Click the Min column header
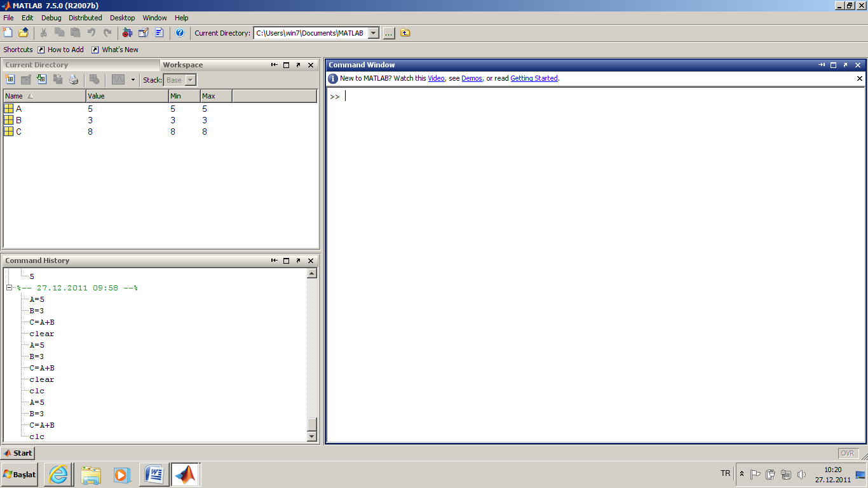The width and height of the screenshot is (868, 488). (x=184, y=96)
